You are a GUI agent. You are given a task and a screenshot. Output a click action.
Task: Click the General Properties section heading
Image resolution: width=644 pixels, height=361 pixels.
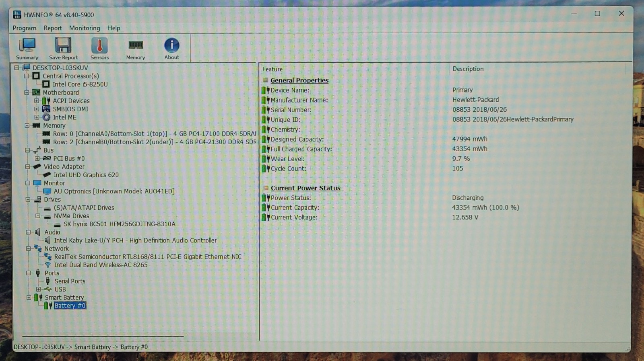pos(299,80)
